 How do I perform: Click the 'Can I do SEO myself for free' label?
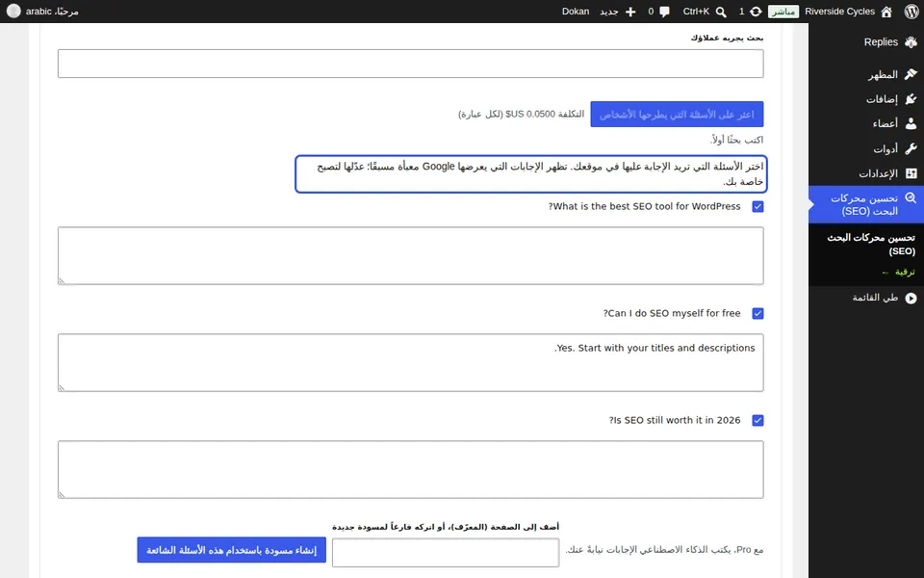click(x=672, y=313)
